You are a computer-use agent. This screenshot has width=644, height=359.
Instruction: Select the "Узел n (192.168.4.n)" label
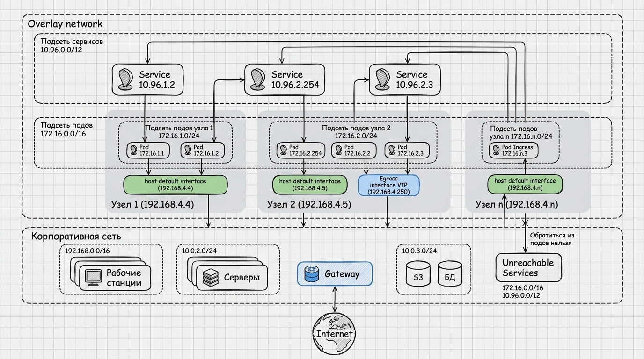point(517,205)
